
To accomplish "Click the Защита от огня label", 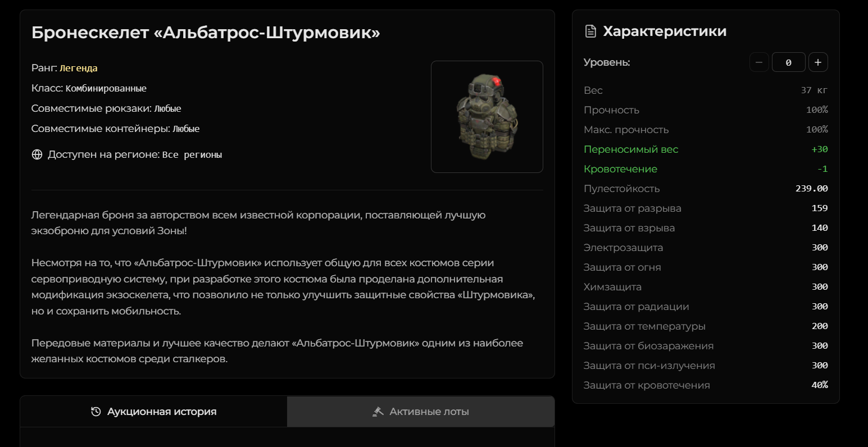I will 622,267.
